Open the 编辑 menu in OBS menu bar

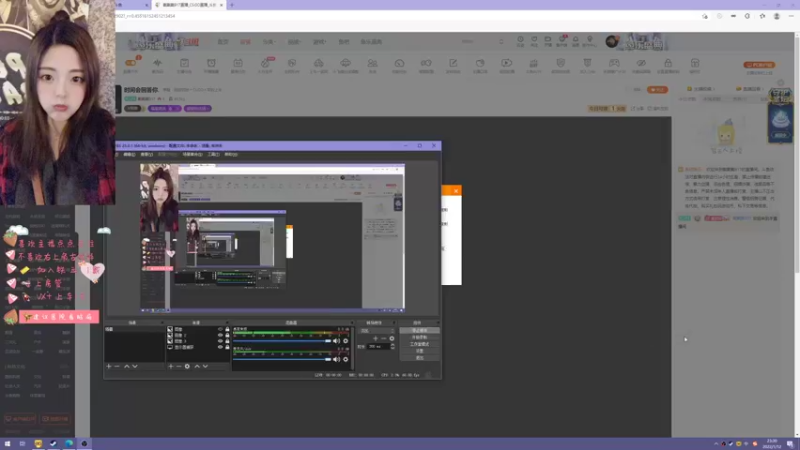[x=129, y=155]
